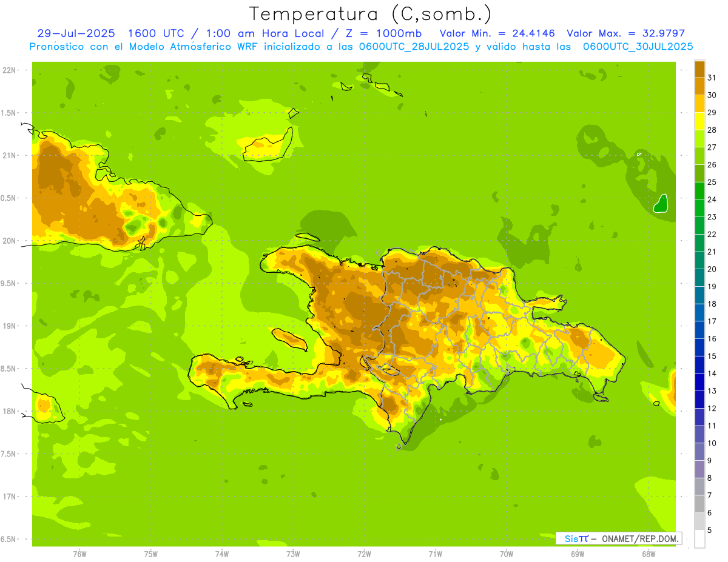This screenshot has height=562, width=728.
Task: Click the "73W" longitude label
Action: (x=293, y=554)
